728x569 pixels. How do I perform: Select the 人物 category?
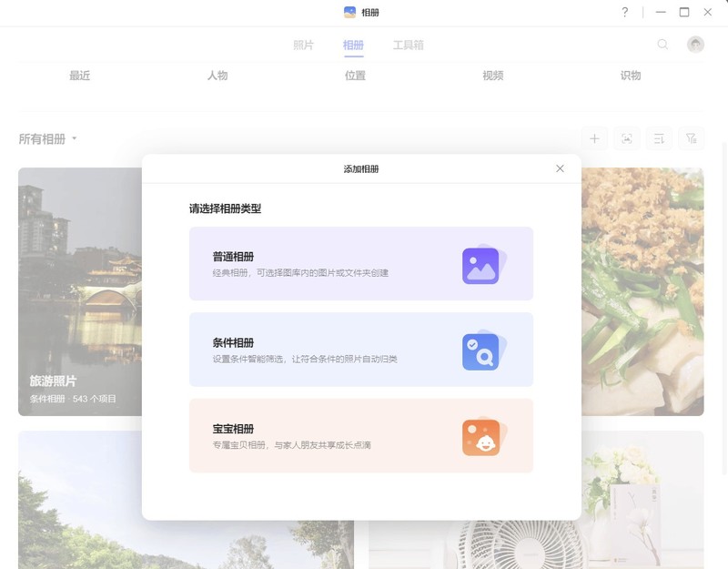coord(217,76)
